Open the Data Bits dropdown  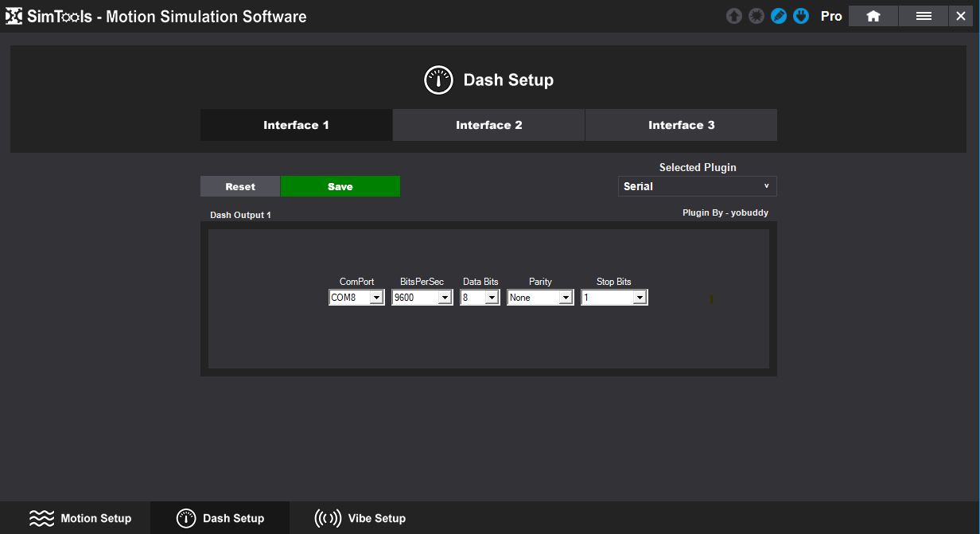coord(491,298)
